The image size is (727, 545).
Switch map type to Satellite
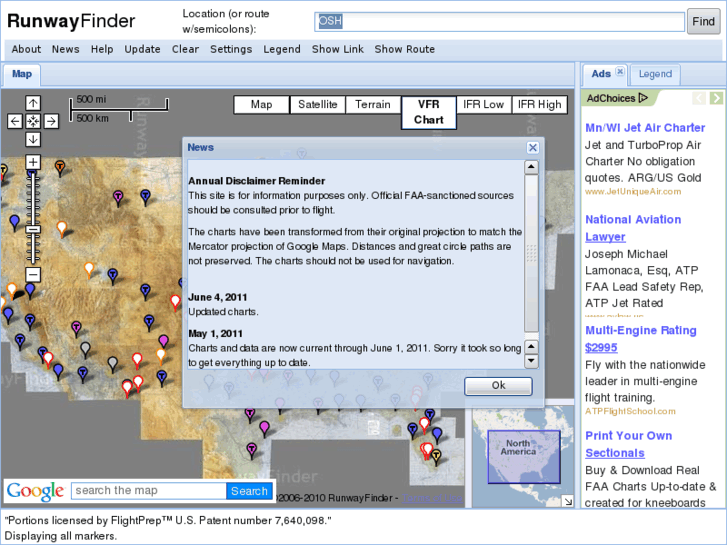point(318,104)
